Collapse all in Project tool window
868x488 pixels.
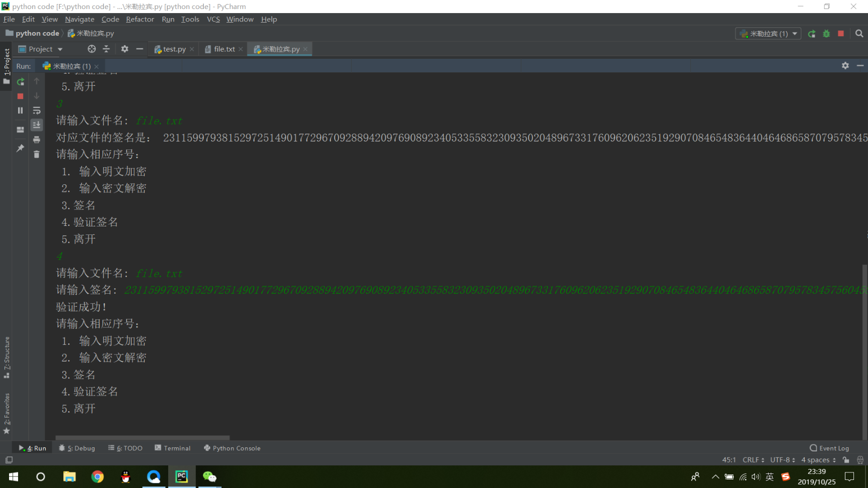pos(106,49)
